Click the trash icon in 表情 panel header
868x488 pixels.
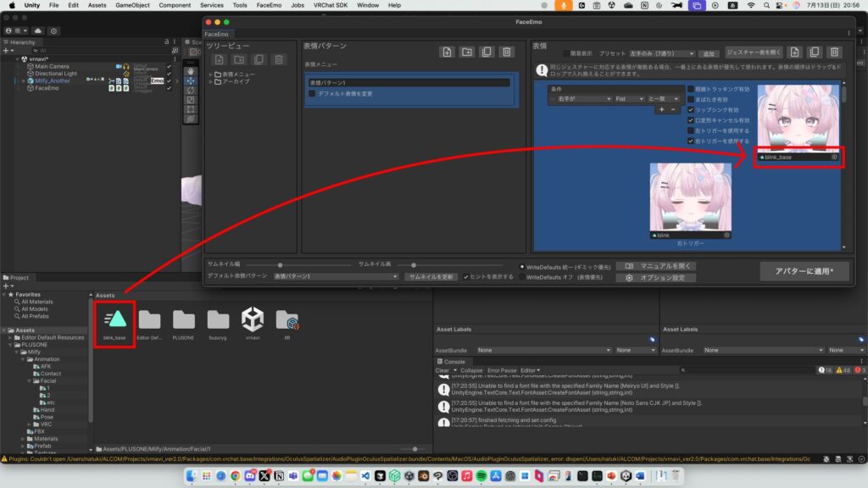(834, 53)
